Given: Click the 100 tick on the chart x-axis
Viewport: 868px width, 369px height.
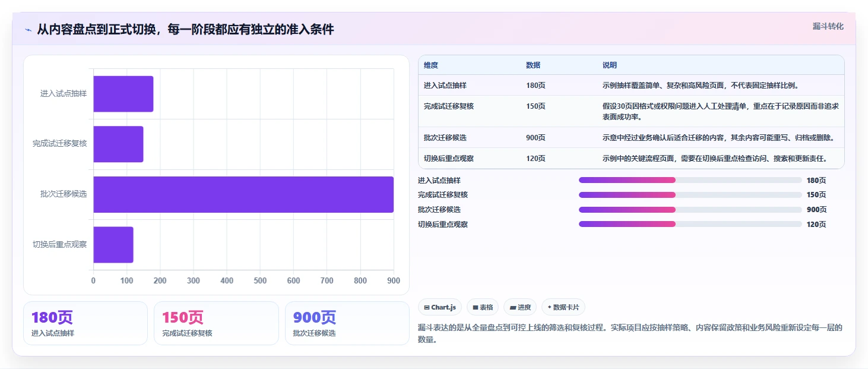Looking at the screenshot, I should tap(126, 280).
